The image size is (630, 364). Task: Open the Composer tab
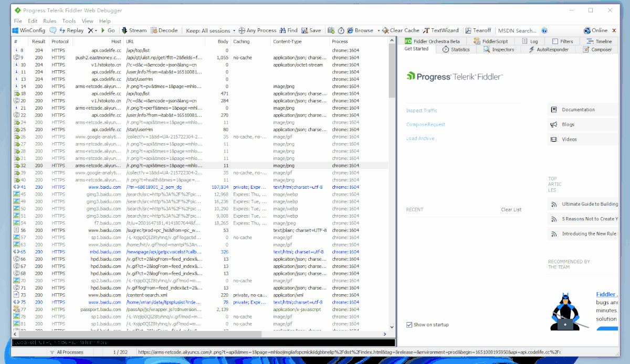[597, 49]
